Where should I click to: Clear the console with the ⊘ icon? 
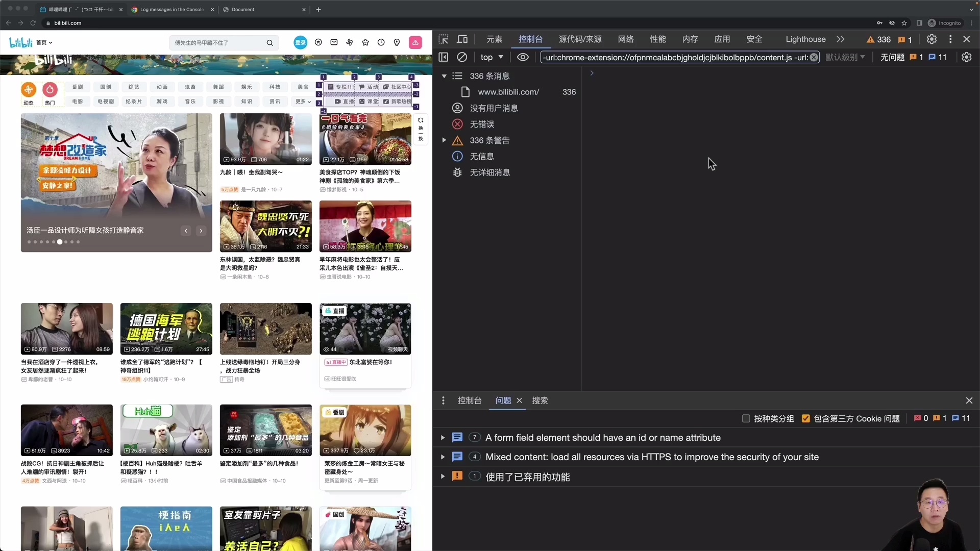point(462,57)
